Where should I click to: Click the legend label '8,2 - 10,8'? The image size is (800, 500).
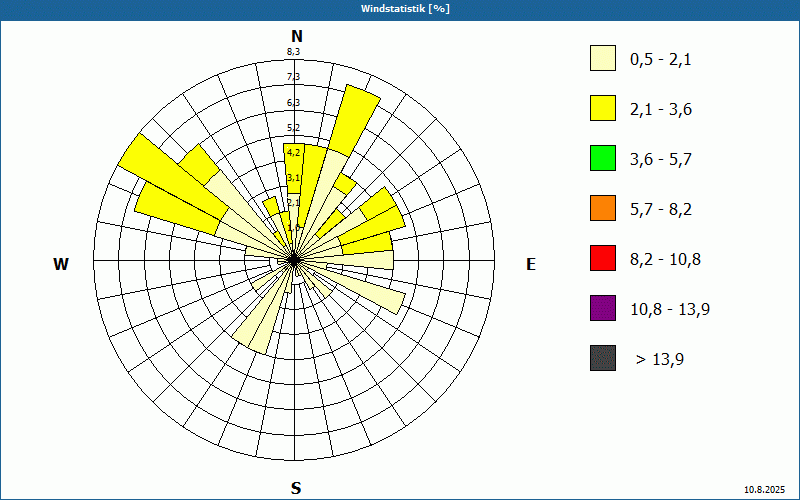(665, 260)
